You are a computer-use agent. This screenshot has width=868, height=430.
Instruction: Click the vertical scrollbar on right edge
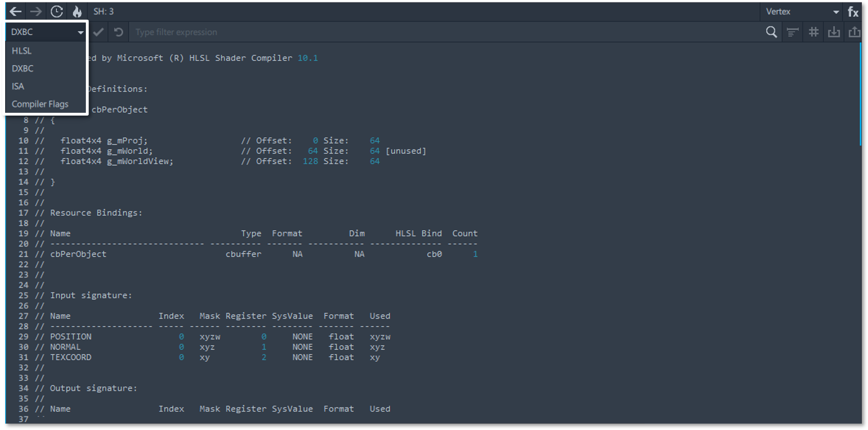[x=860, y=94]
